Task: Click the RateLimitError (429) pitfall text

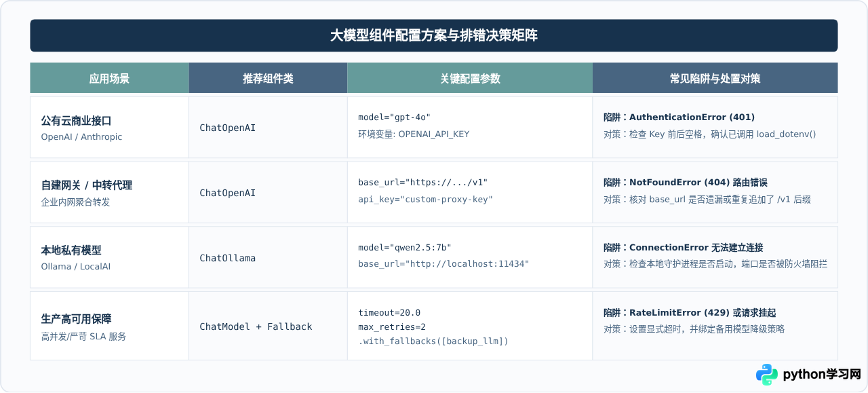Action: [x=690, y=312]
